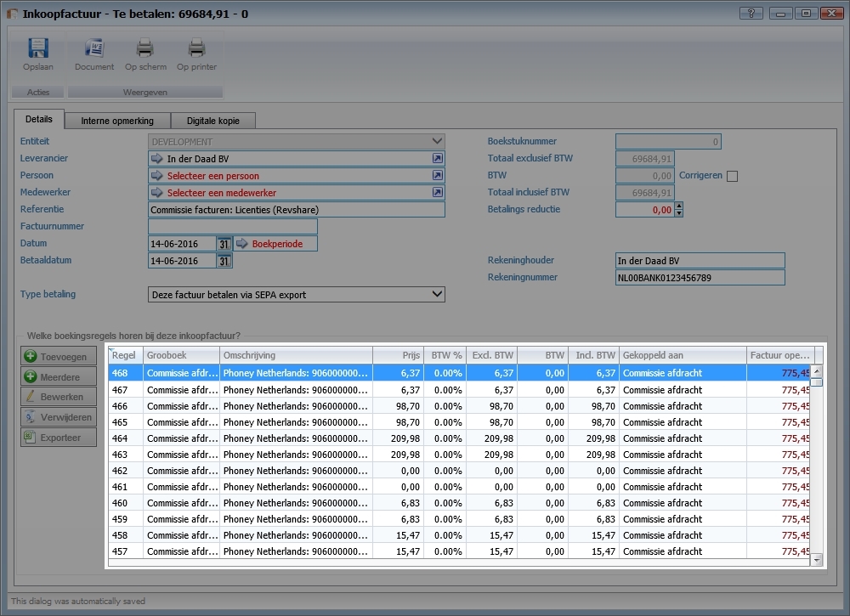Switch to the Interne opmerking tab
Viewport: 850px width, 616px height.
pyautogui.click(x=117, y=121)
